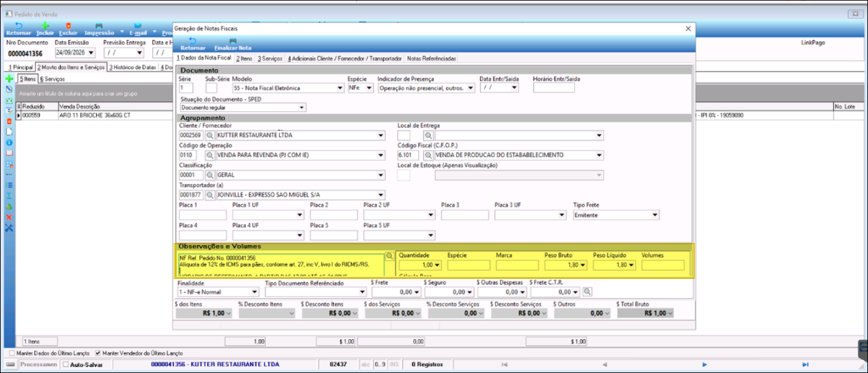The height and width of the screenshot is (373, 868).
Task: Search client with magnifier next to 0002569
Action: [x=209, y=135]
